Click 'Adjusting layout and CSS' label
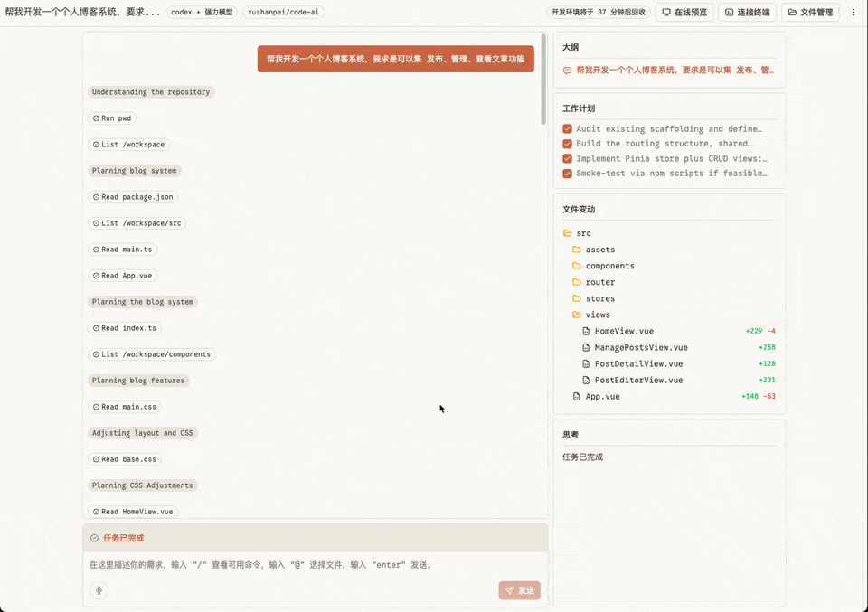Viewport: 868px width, 612px height. [142, 433]
